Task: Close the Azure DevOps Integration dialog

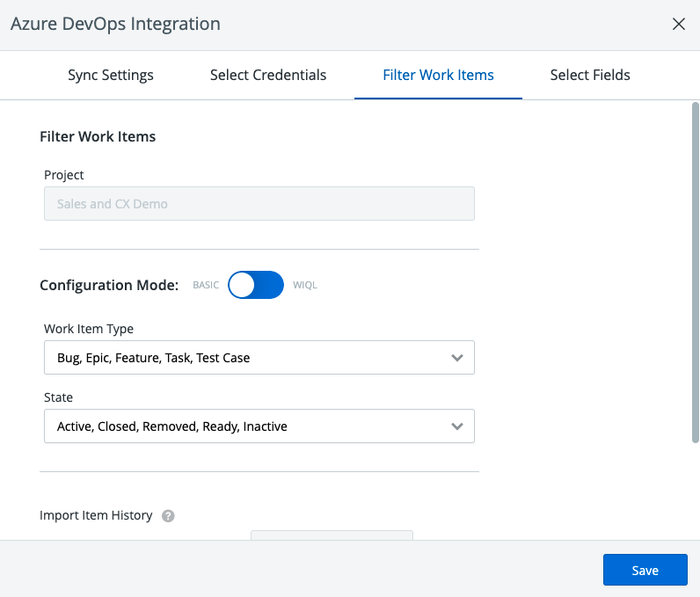Action: tap(678, 25)
